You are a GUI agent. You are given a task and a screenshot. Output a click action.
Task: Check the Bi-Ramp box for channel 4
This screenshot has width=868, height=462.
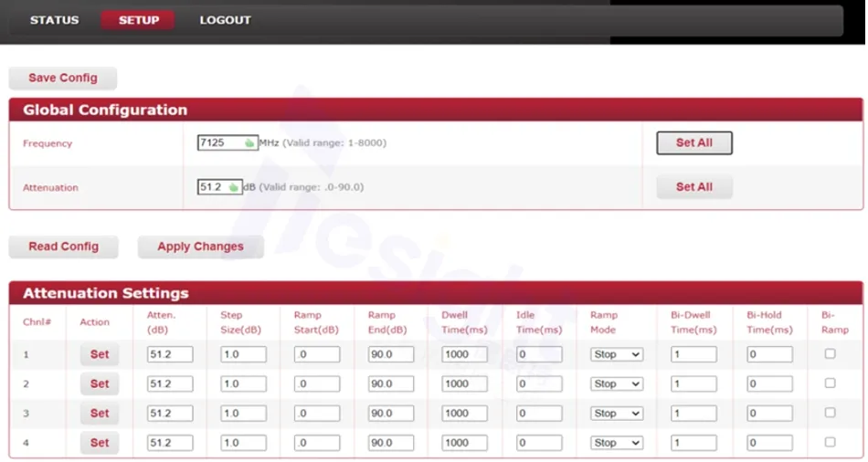click(830, 442)
